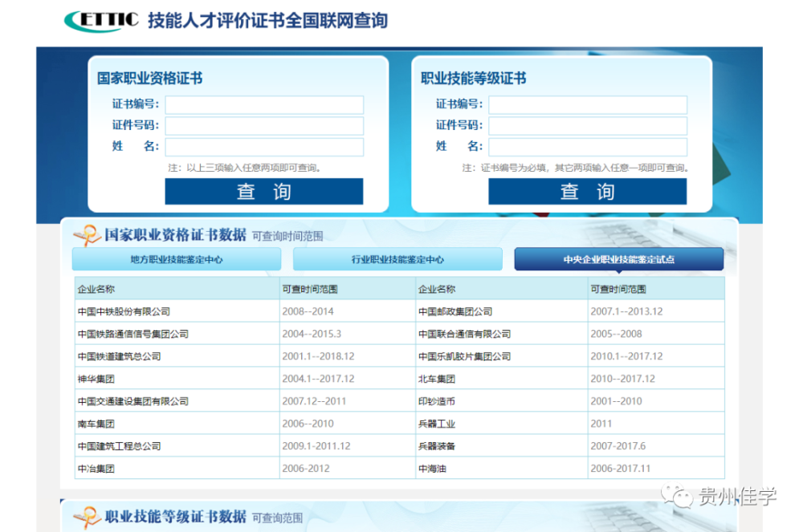Click the 技能人才评价证书全国联网查询 page title
Screen dimensions: 803x532
(x=268, y=21)
